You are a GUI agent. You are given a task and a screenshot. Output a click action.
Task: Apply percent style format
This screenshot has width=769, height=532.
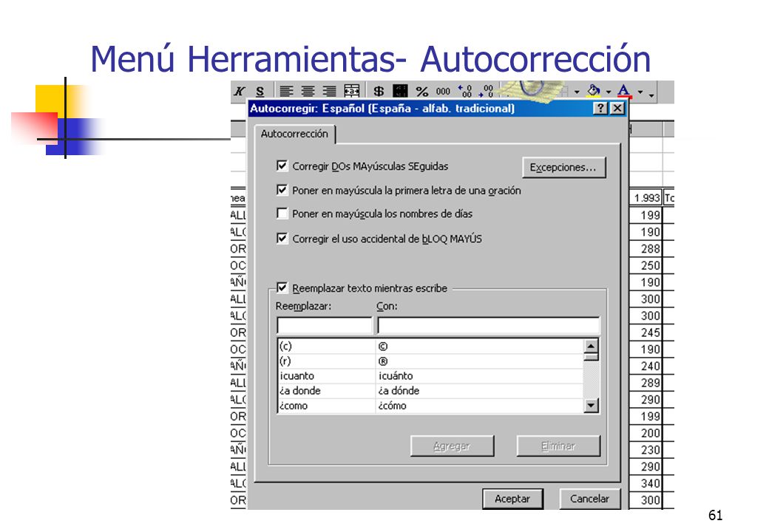pyautogui.click(x=421, y=91)
